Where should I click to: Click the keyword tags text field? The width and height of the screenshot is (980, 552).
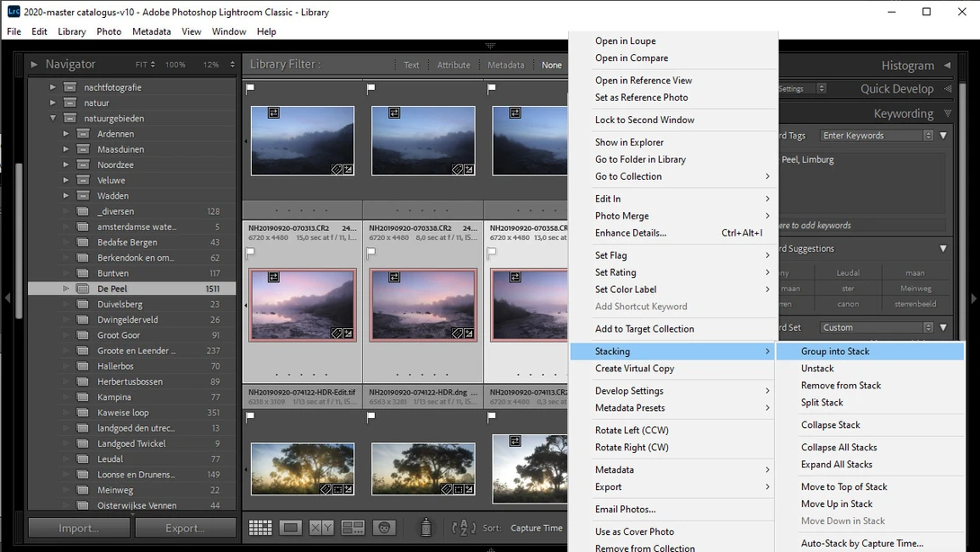(862, 184)
